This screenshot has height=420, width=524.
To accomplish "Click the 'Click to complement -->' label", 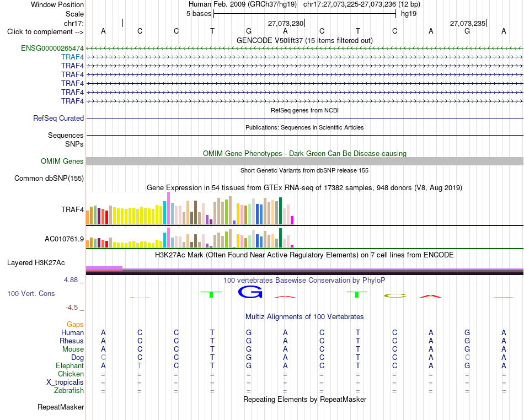I will [45, 32].
